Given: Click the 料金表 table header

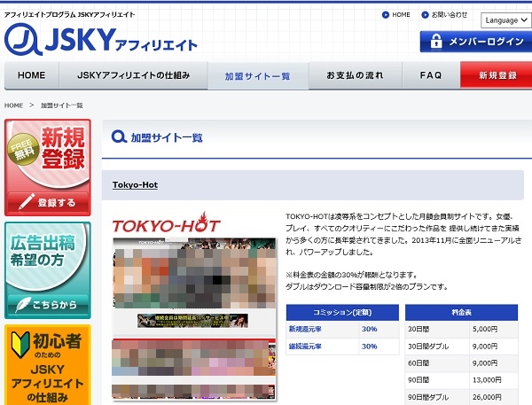Looking at the screenshot, I should (461, 313).
